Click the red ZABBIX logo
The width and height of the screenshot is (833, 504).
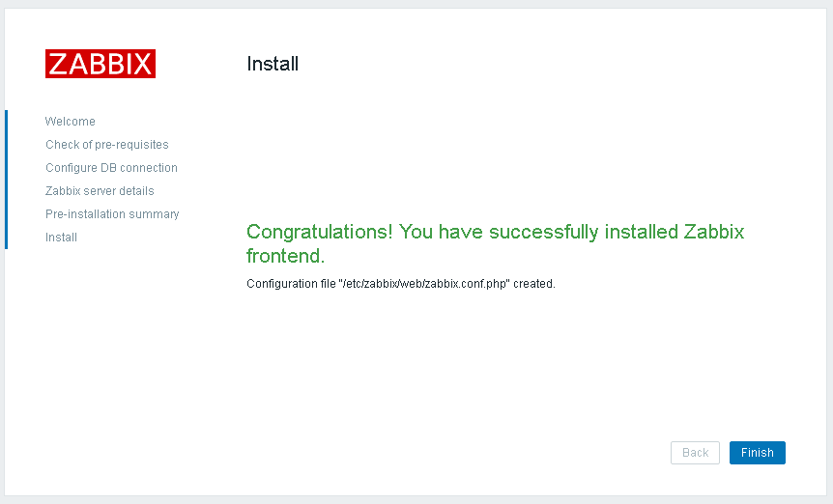100,64
